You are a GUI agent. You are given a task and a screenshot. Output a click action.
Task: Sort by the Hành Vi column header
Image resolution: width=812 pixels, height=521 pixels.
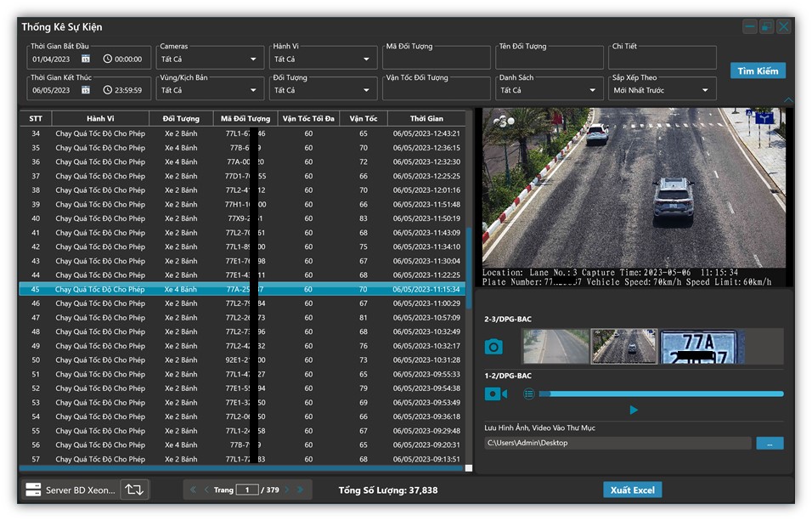(100, 119)
